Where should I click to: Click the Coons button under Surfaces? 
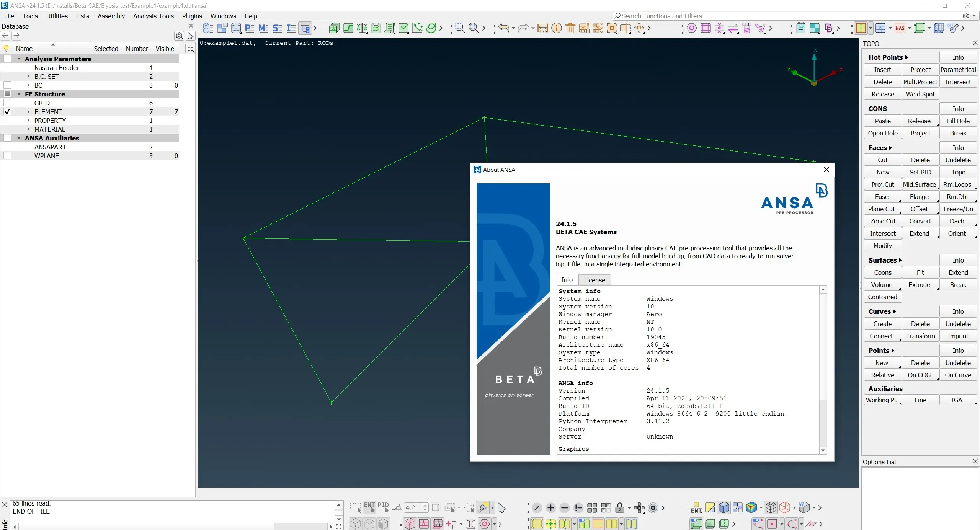pyautogui.click(x=883, y=272)
